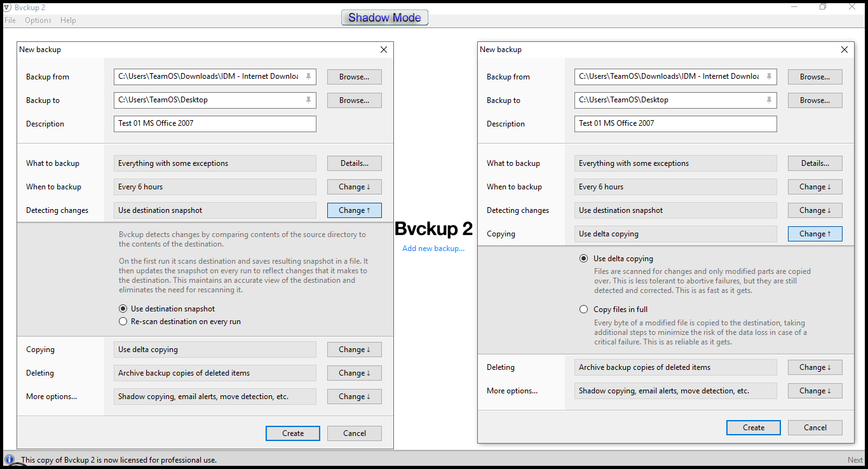Click pin icon in left Backup from field
This screenshot has width=868, height=469.
[308, 76]
